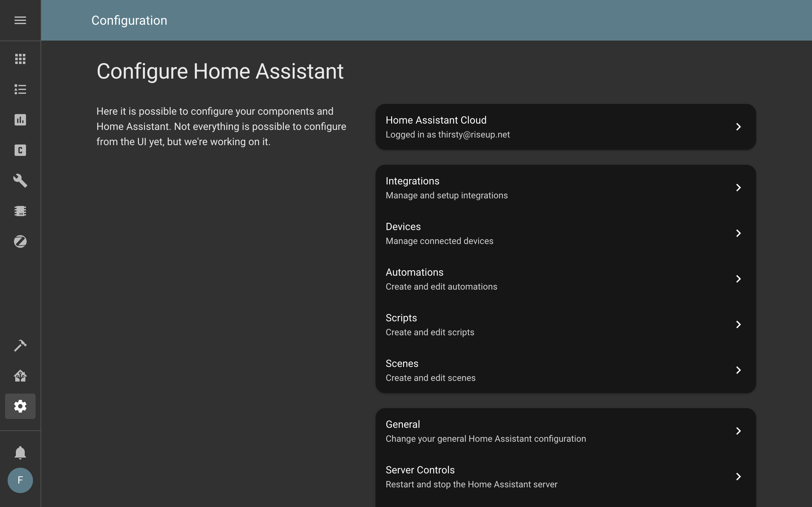Open Developer Tools hammer icon
The height and width of the screenshot is (507, 812).
[20, 345]
